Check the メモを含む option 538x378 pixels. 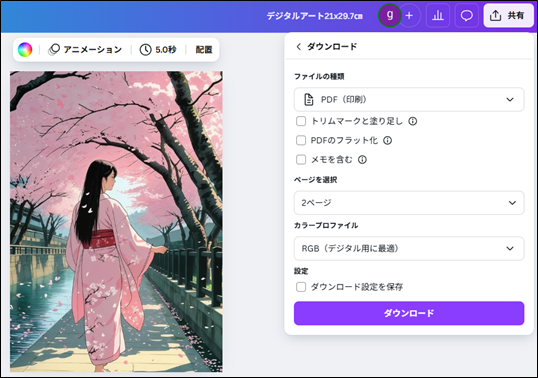(x=301, y=160)
